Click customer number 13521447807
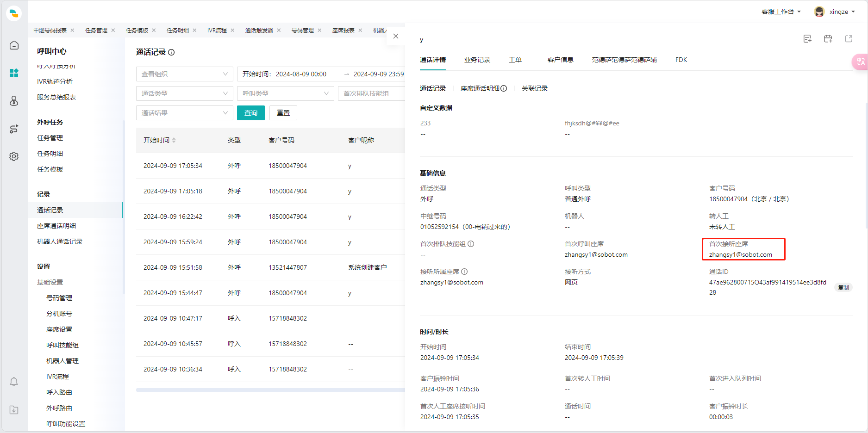 pos(287,267)
